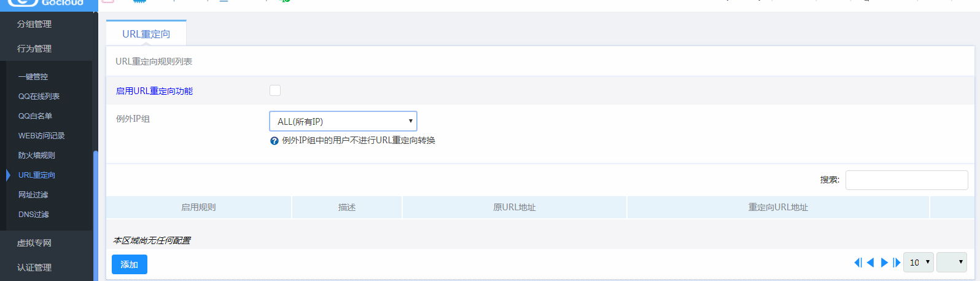Open QQ白名单 in the sidebar
Viewport: 980px width, 281px height.
point(35,116)
